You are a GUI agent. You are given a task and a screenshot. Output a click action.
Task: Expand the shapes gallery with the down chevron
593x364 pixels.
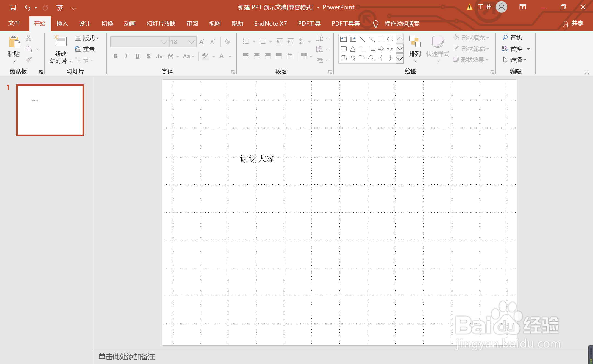tap(400, 59)
